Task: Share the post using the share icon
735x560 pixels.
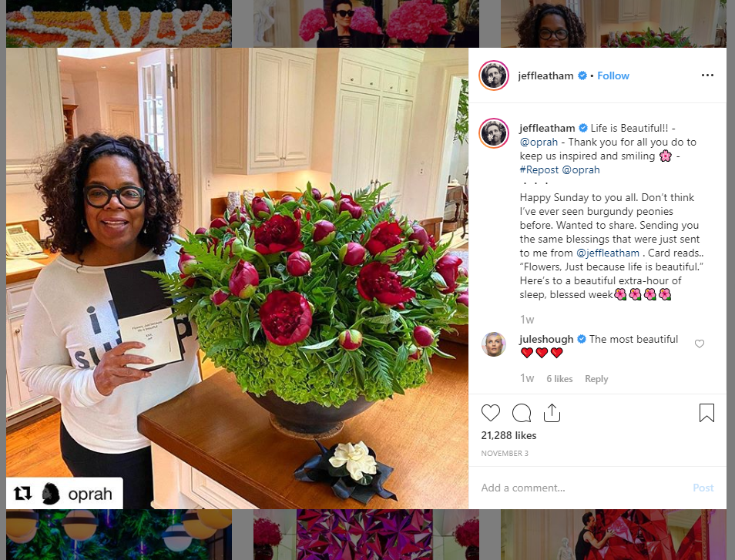Action: [552, 413]
